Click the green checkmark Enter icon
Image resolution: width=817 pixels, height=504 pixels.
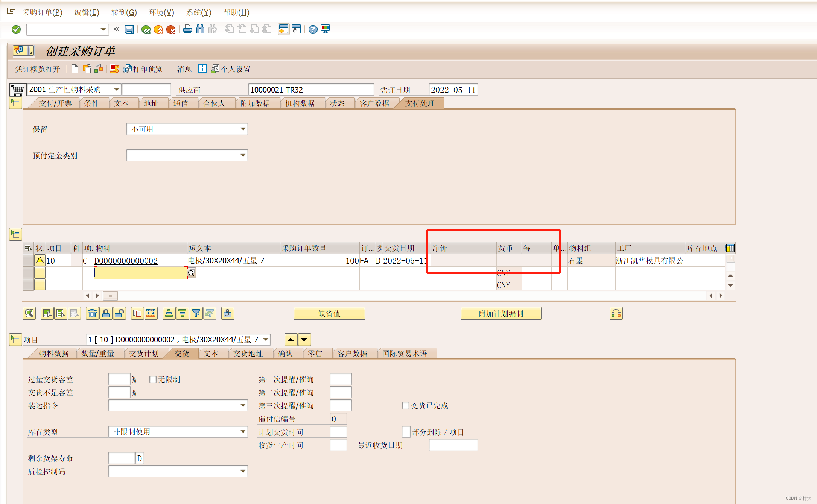coord(16,29)
